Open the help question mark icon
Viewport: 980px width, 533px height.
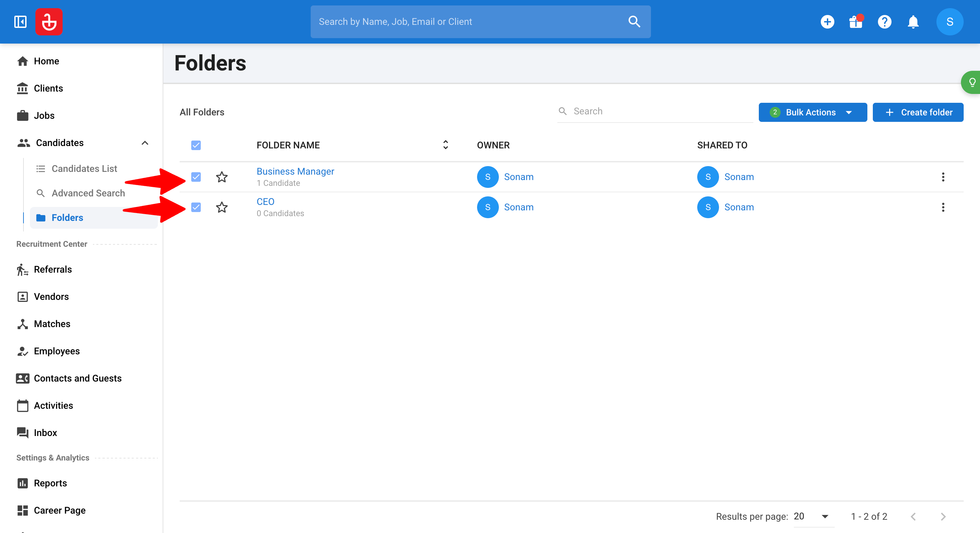[884, 22]
